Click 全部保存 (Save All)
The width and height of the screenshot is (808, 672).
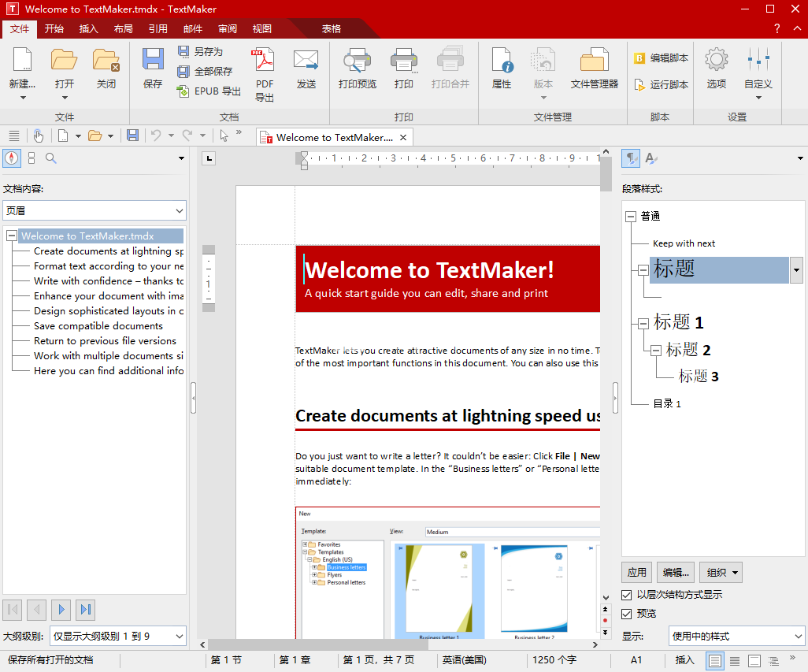tap(205, 71)
